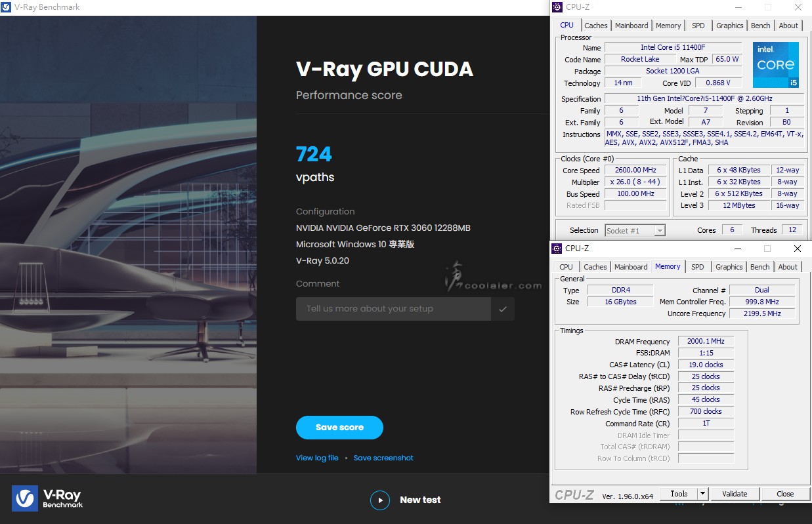812x524 pixels.
Task: Click the CPU-Z icon in the memory window title bar
Action: click(x=557, y=249)
